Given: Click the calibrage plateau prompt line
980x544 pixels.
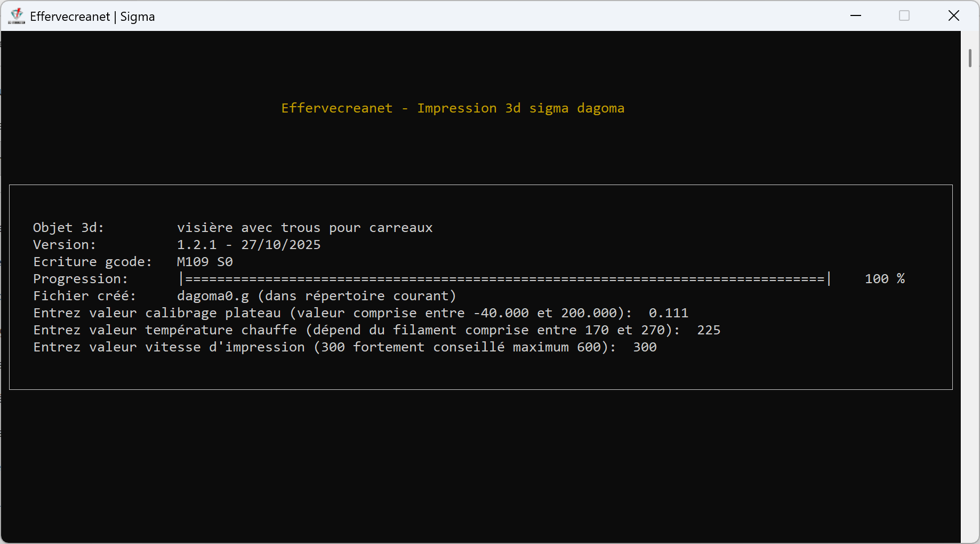Looking at the screenshot, I should (333, 313).
